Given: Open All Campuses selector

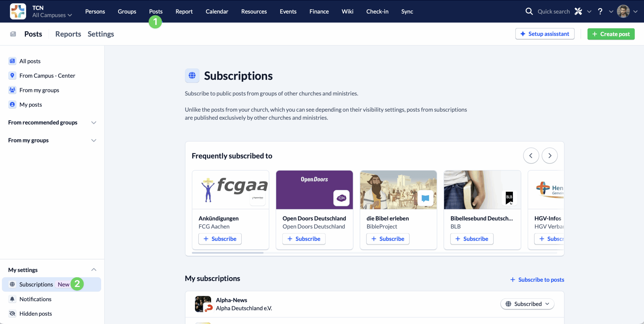Looking at the screenshot, I should (52, 15).
